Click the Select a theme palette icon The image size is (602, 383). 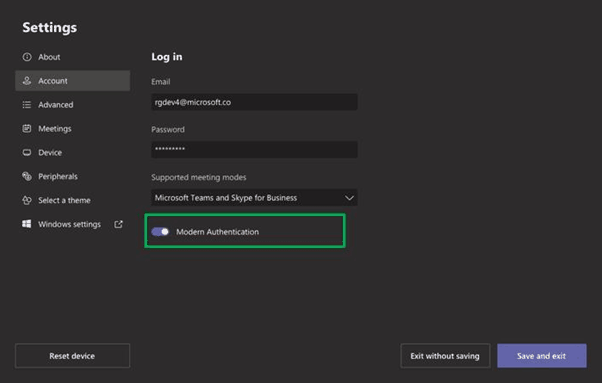(27, 200)
